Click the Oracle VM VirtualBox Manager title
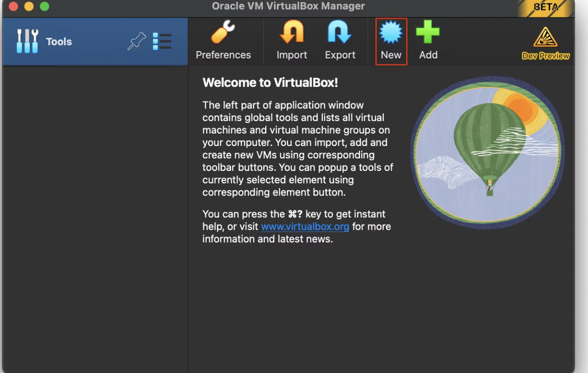 (x=289, y=6)
